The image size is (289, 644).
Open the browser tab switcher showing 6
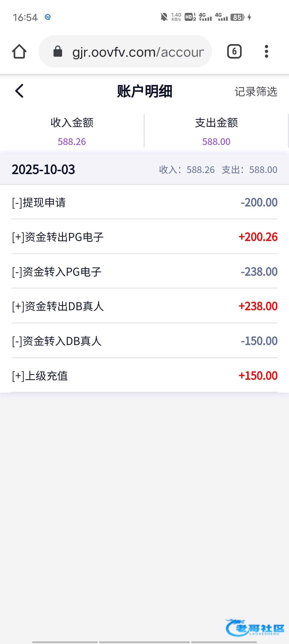(234, 51)
